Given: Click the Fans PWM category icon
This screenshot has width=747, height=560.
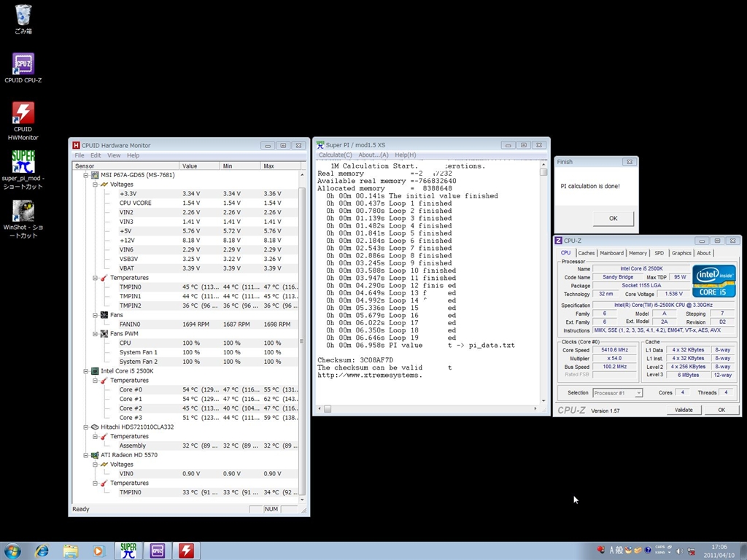Looking at the screenshot, I should tap(104, 334).
